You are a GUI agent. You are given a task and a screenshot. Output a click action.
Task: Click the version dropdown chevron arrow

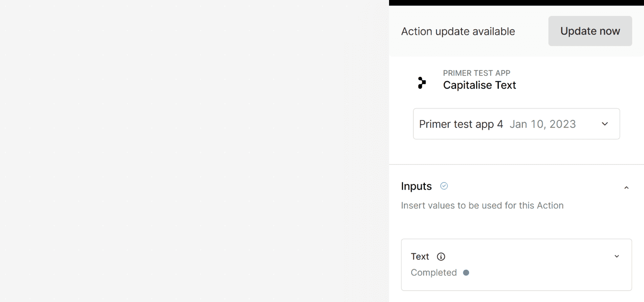(605, 124)
